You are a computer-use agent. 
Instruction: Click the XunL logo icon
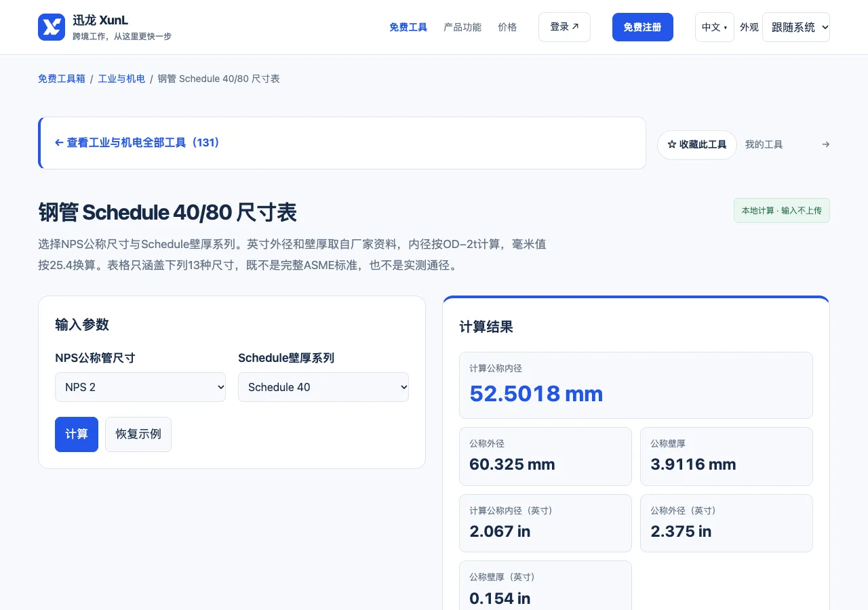coord(52,27)
